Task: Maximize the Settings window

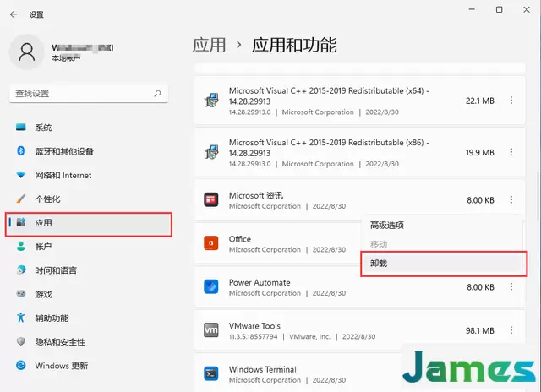Action: (x=499, y=9)
